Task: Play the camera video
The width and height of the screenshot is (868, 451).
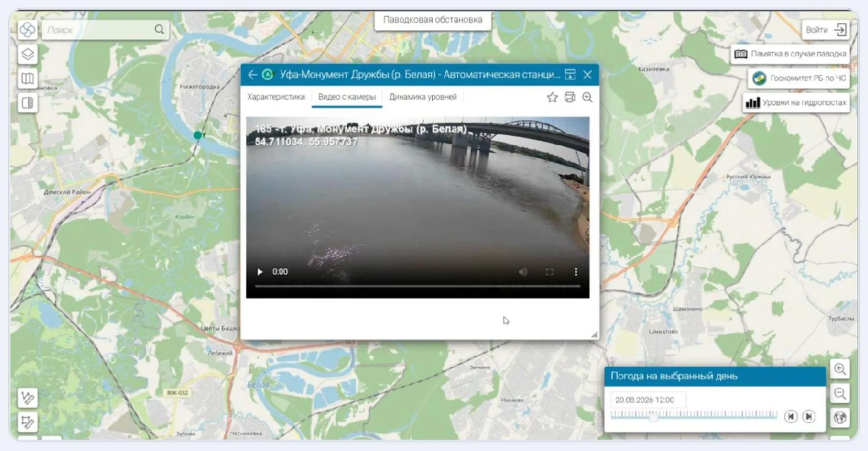Action: coord(260,272)
